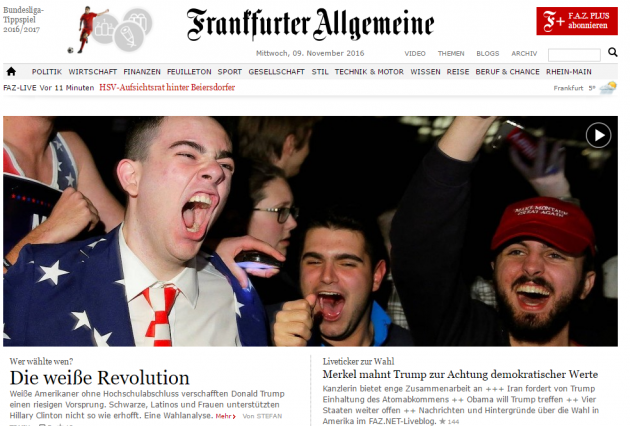Open the Rhein-Main section
The image size is (630, 426).
tap(569, 72)
